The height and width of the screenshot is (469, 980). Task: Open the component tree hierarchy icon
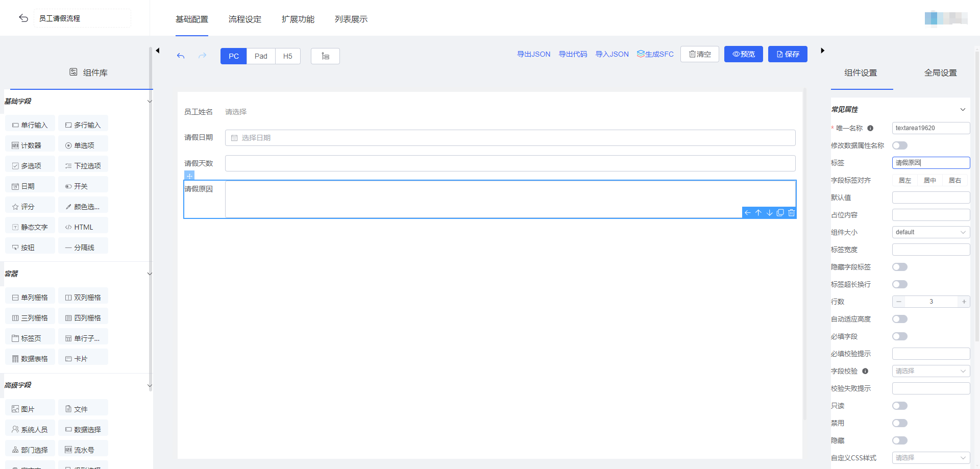coord(325,56)
